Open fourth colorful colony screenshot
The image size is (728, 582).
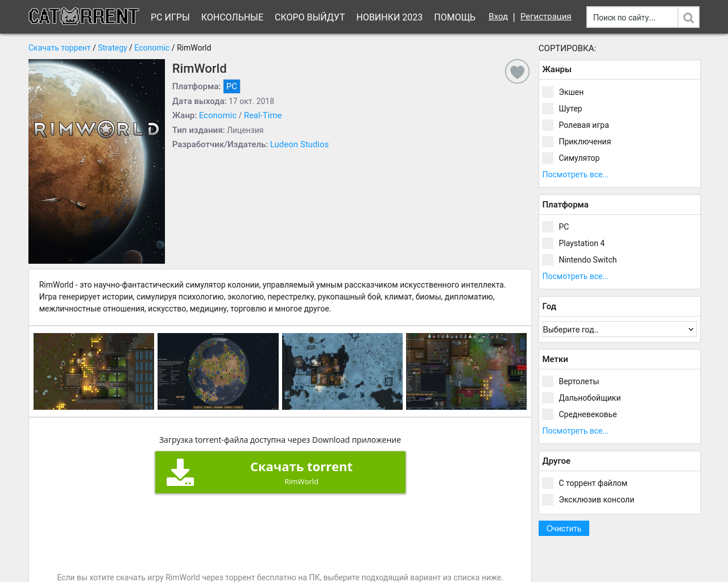(x=466, y=371)
